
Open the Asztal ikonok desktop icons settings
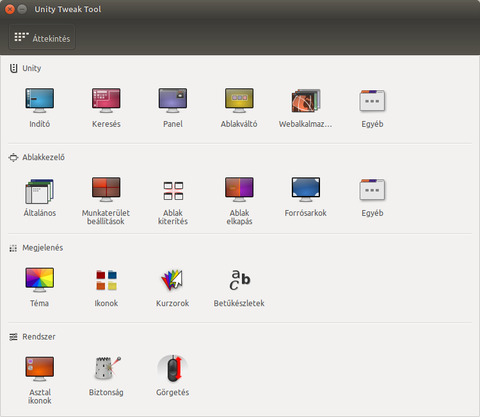(39, 369)
